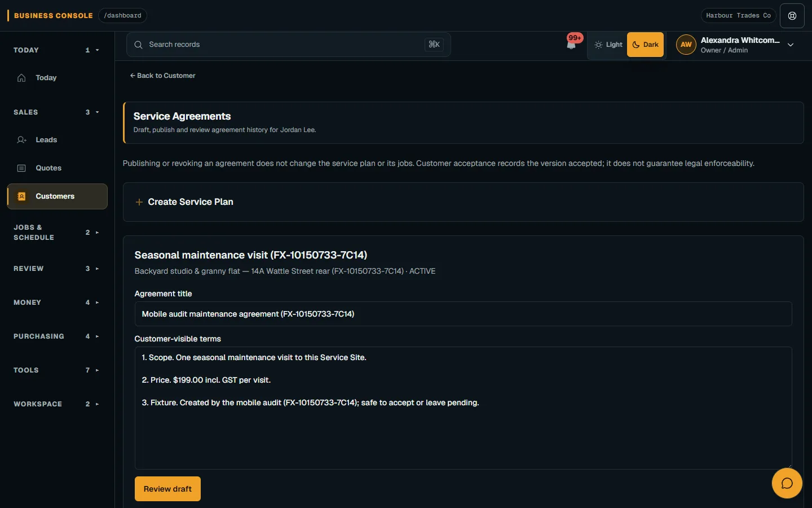Switch to Dark theme
This screenshot has height=508, width=812.
645,45
